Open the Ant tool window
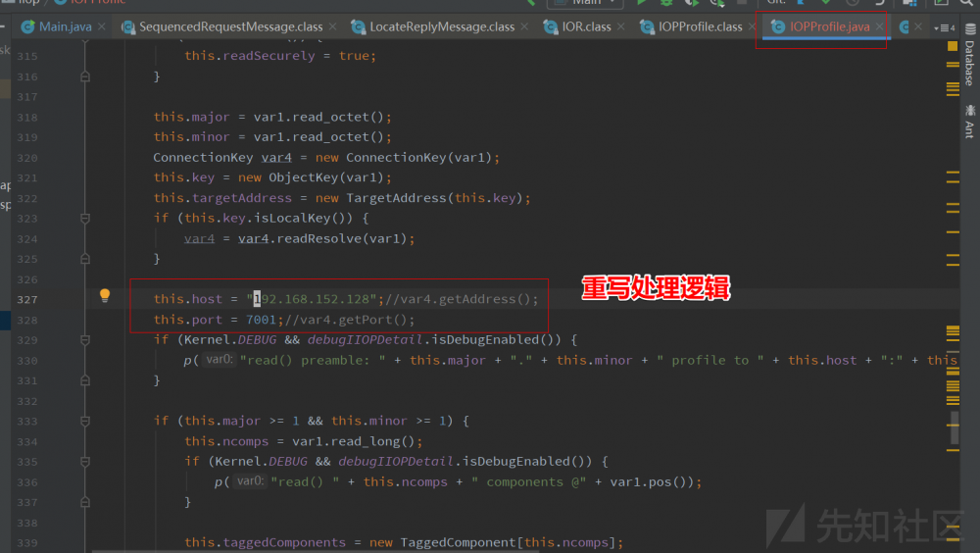The image size is (980, 553). tap(969, 122)
